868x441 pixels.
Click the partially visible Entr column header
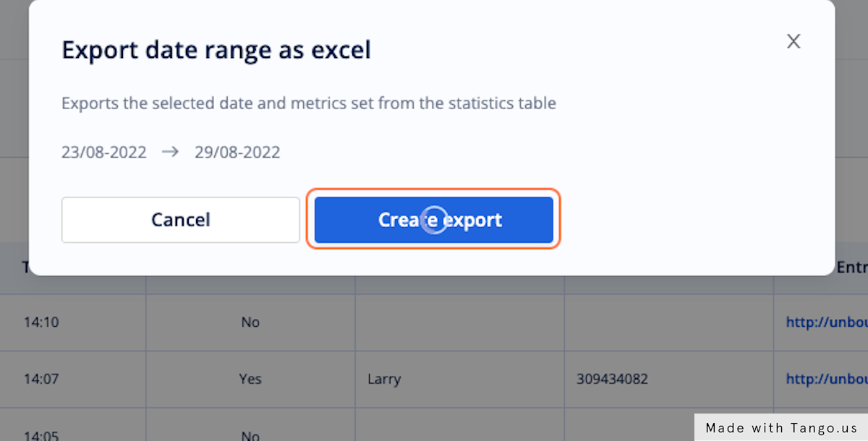click(x=851, y=267)
